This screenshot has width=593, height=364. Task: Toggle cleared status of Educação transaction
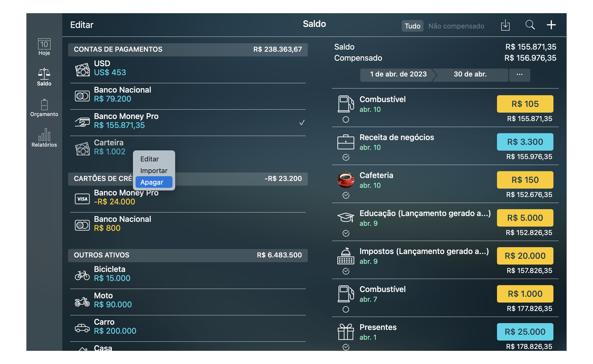[x=346, y=233]
